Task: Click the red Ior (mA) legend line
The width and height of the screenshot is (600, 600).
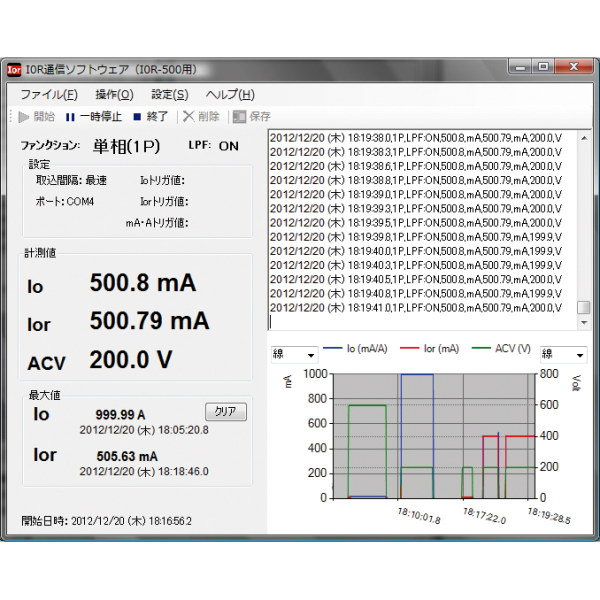Action: click(x=409, y=348)
